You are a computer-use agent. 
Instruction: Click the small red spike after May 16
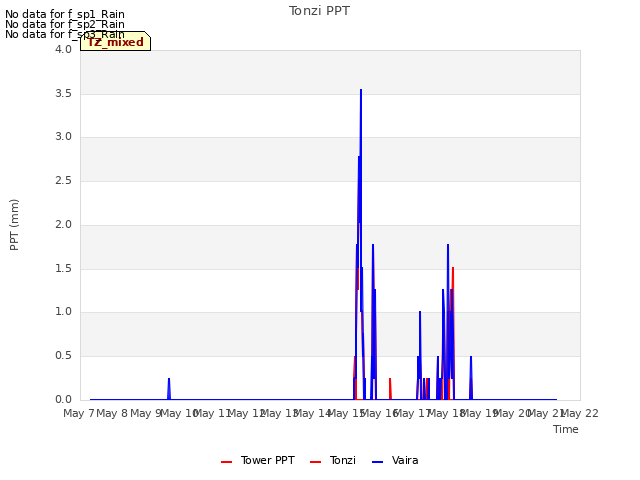(x=390, y=388)
